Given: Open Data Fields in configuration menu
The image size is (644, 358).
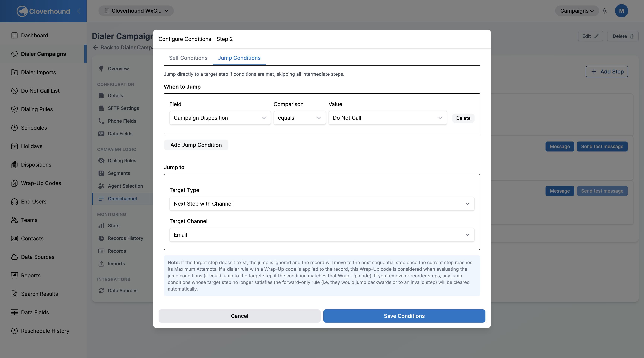Looking at the screenshot, I should (120, 134).
